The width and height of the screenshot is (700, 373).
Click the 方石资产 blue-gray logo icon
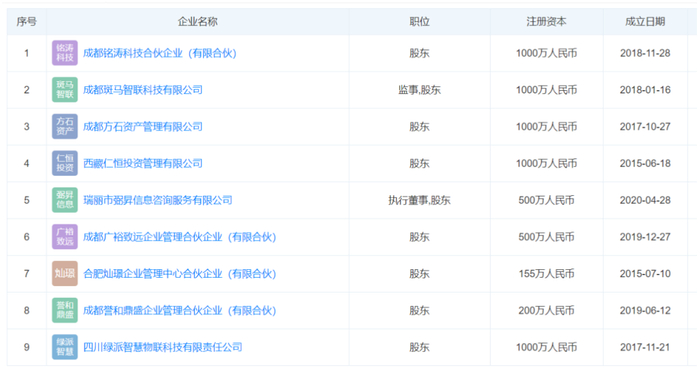pyautogui.click(x=65, y=127)
